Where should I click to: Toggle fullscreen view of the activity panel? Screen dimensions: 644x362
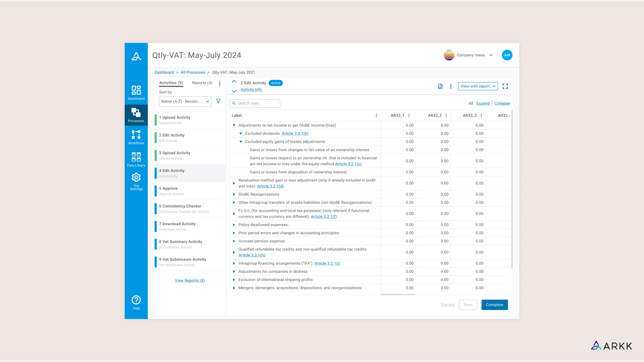[x=505, y=86]
